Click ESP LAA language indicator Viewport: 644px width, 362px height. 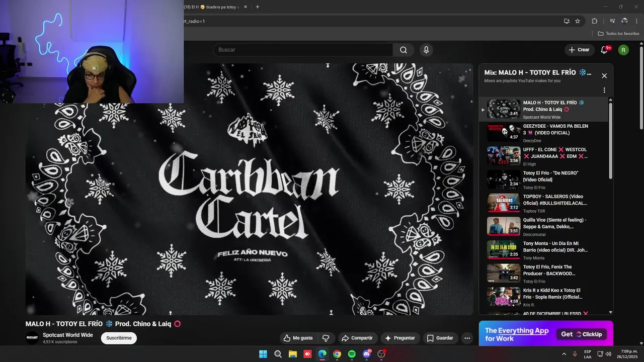588,354
